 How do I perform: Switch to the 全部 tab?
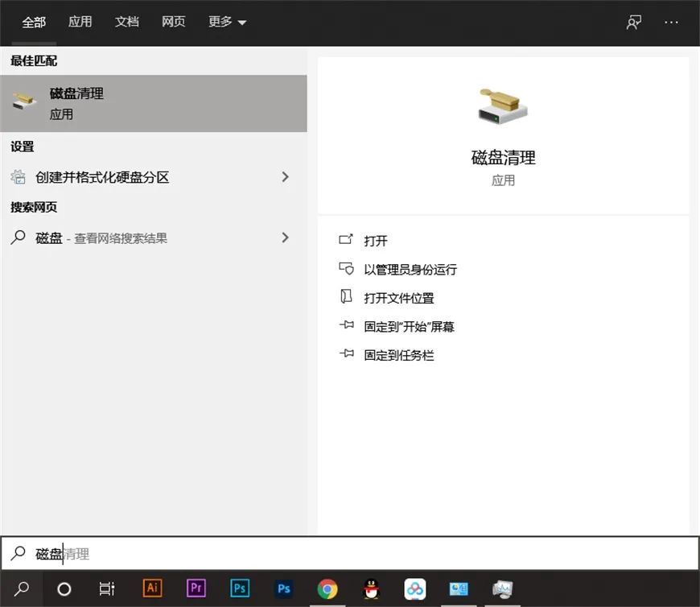(x=34, y=22)
